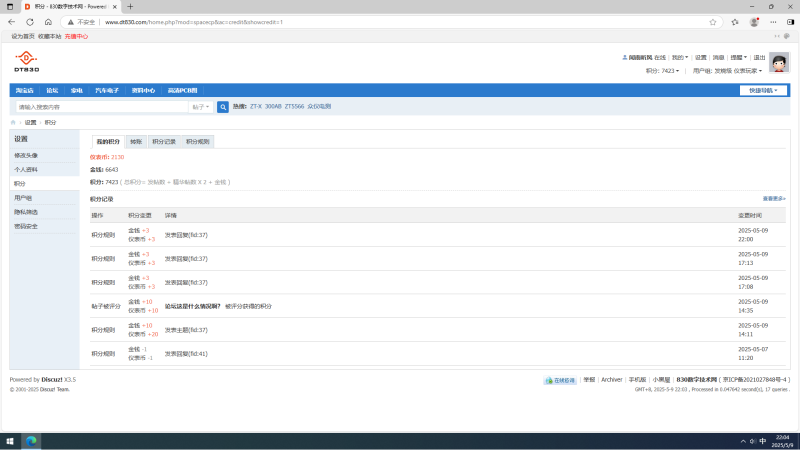Click the home icon in breadcrumb
Image resolution: width=800 pixels, height=450 pixels.
point(14,122)
